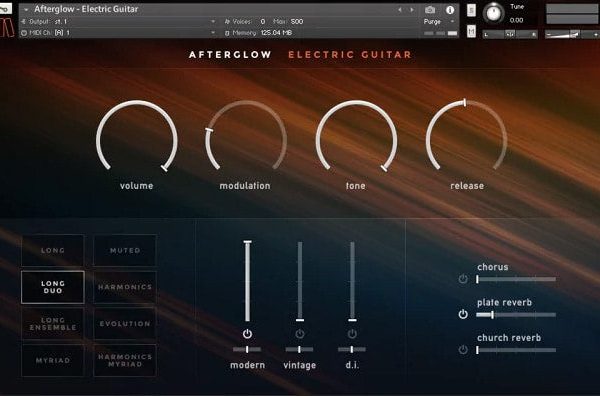
Task: Click the header pan slider
Action: tap(510, 34)
